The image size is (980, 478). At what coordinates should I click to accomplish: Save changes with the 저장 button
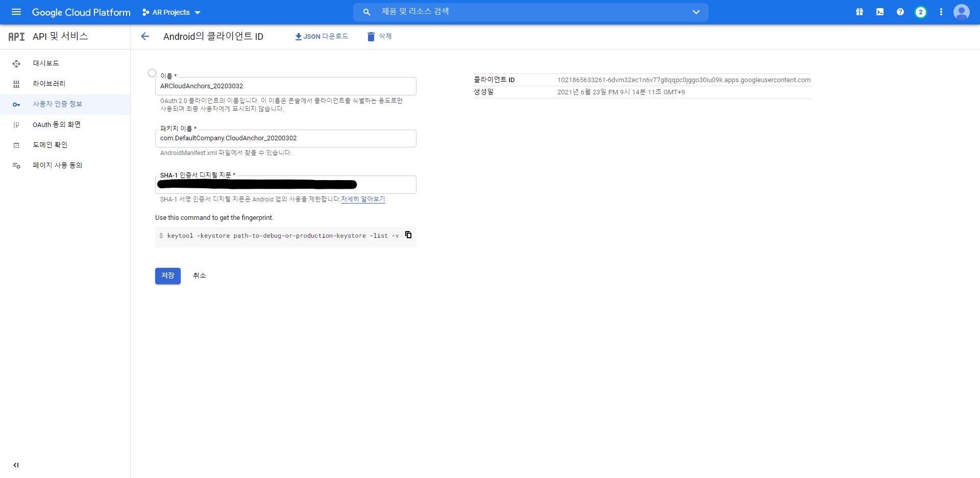[x=168, y=275]
